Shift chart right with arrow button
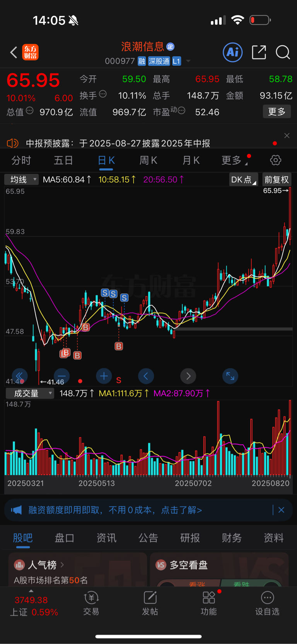 point(188,376)
